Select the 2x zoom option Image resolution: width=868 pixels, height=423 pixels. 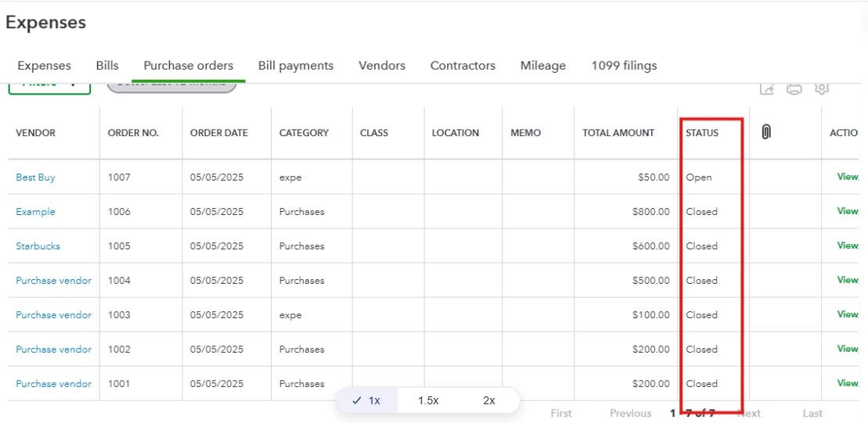[x=489, y=400]
